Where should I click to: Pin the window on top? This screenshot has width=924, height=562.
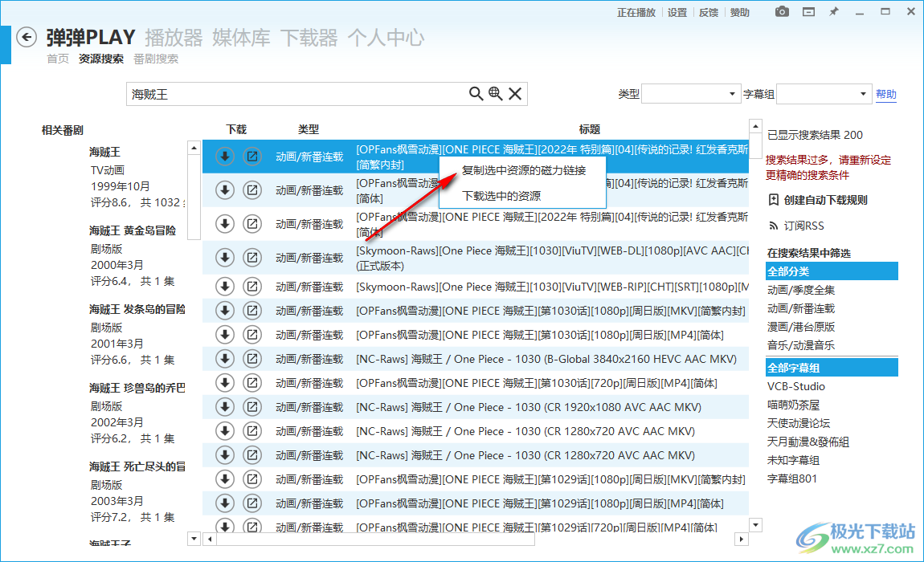834,12
